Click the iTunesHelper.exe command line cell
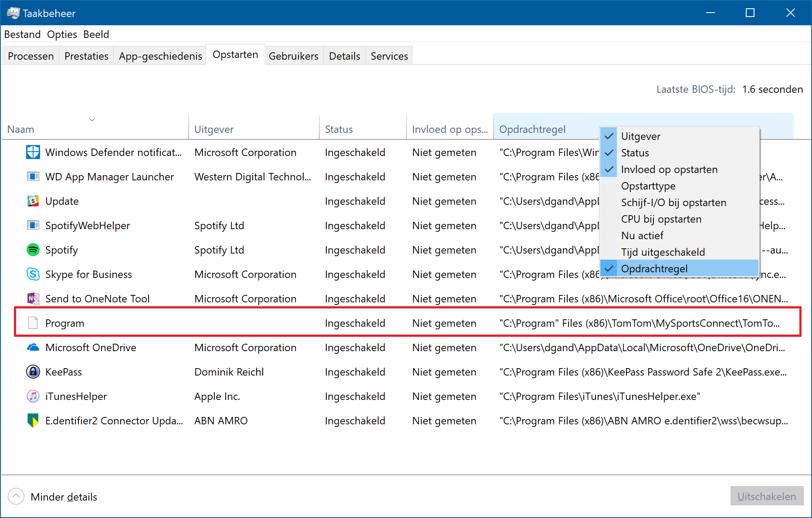This screenshot has width=812, height=518. (x=600, y=396)
